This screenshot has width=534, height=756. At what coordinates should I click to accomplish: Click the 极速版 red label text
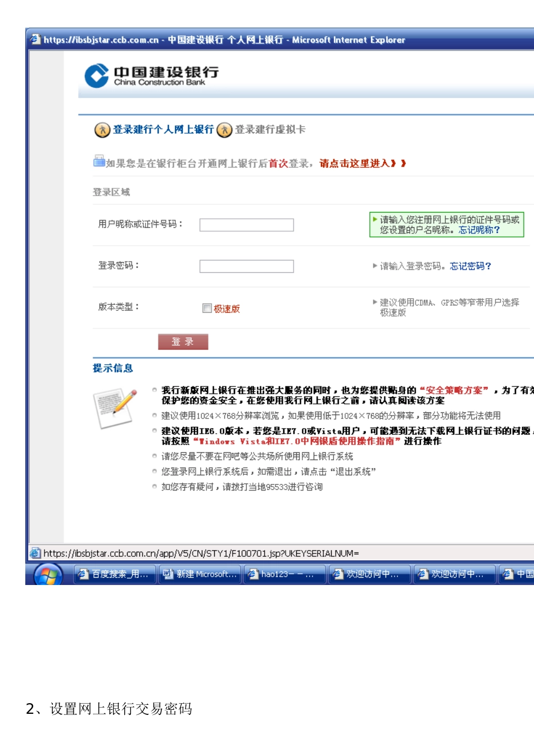pyautogui.click(x=227, y=309)
